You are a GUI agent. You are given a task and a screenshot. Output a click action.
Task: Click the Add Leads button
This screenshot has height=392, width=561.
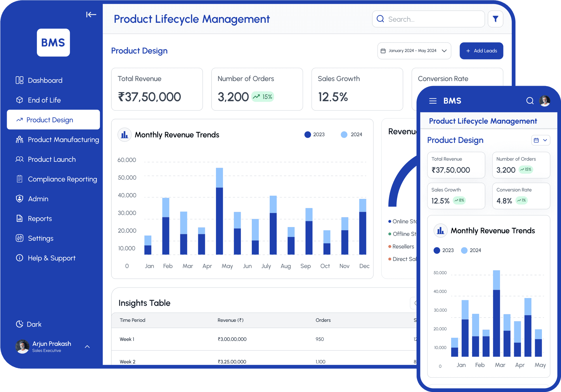click(481, 51)
